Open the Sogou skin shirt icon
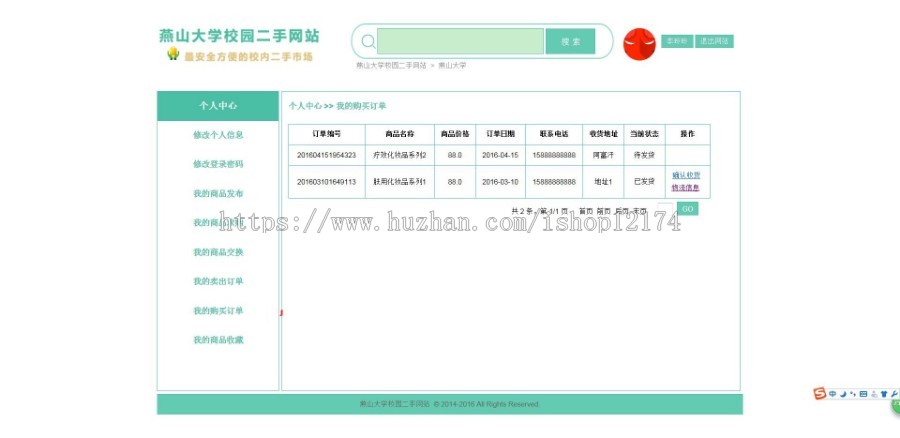Screen dimensions: 900x438 coord(884,394)
